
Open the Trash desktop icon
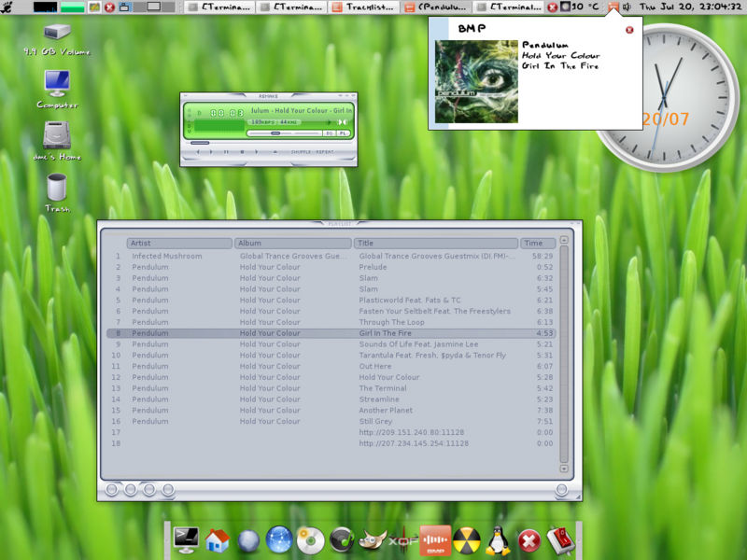pos(57,192)
